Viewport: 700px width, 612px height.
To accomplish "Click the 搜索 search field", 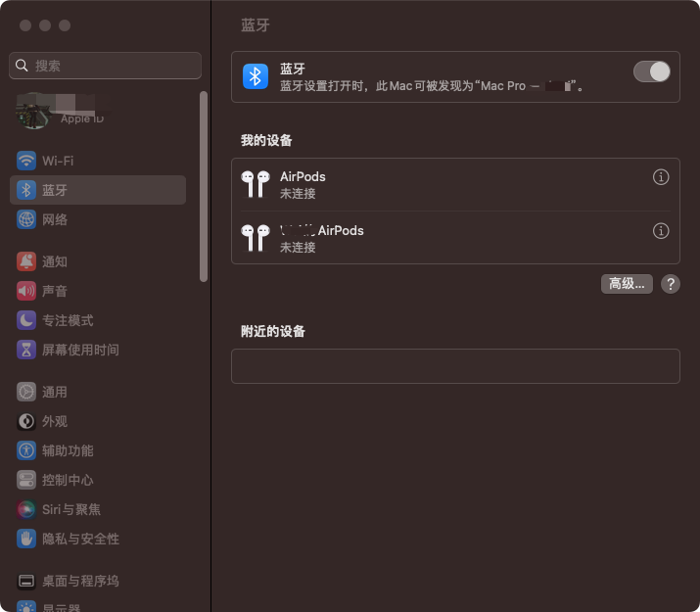I will click(106, 66).
